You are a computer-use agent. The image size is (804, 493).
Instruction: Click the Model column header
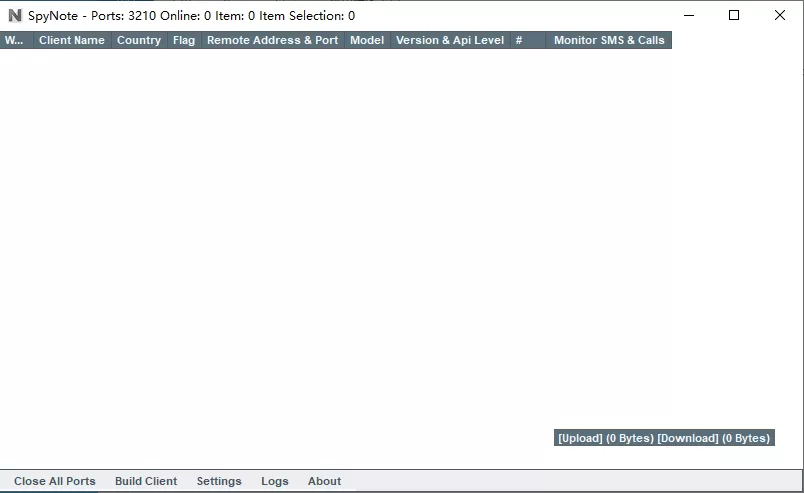[x=367, y=41]
